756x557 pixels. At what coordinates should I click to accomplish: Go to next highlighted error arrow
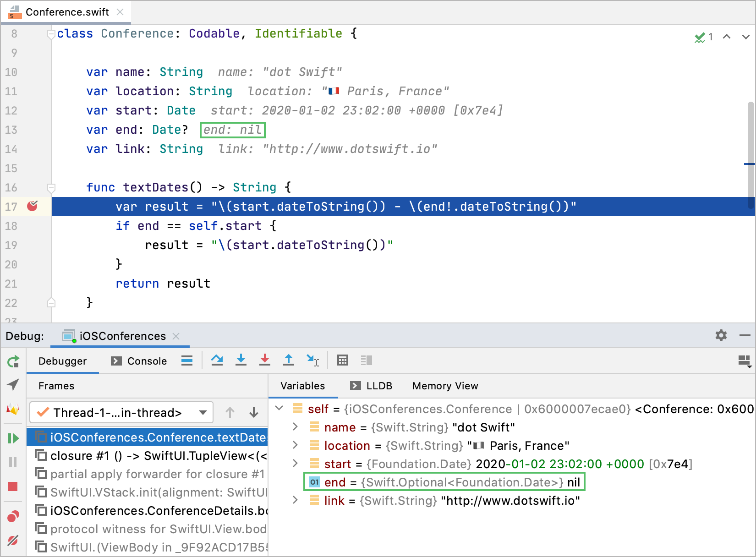(x=746, y=37)
